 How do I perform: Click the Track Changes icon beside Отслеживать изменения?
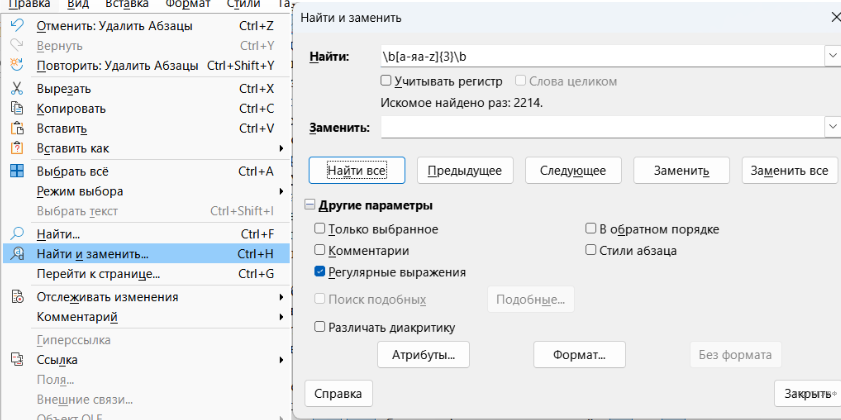[16, 297]
